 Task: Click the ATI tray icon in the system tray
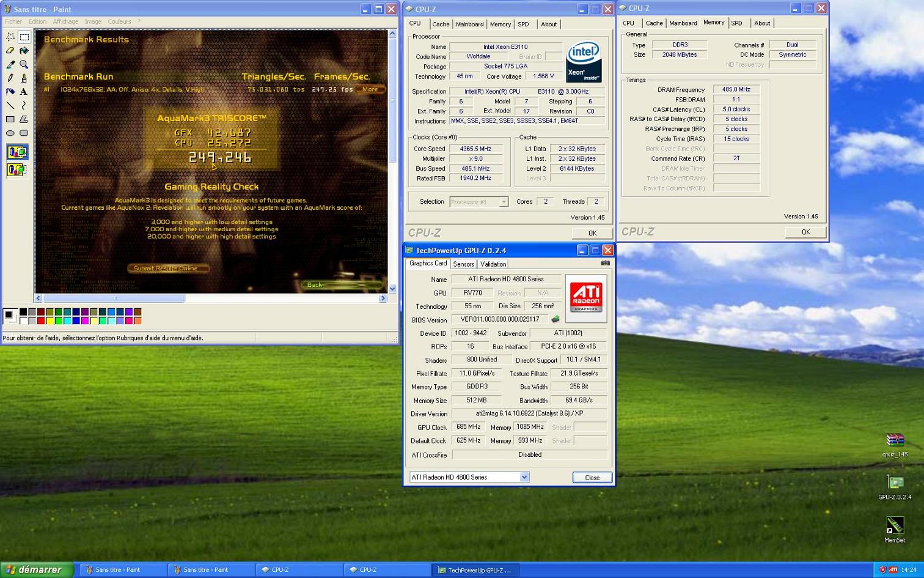(893, 569)
